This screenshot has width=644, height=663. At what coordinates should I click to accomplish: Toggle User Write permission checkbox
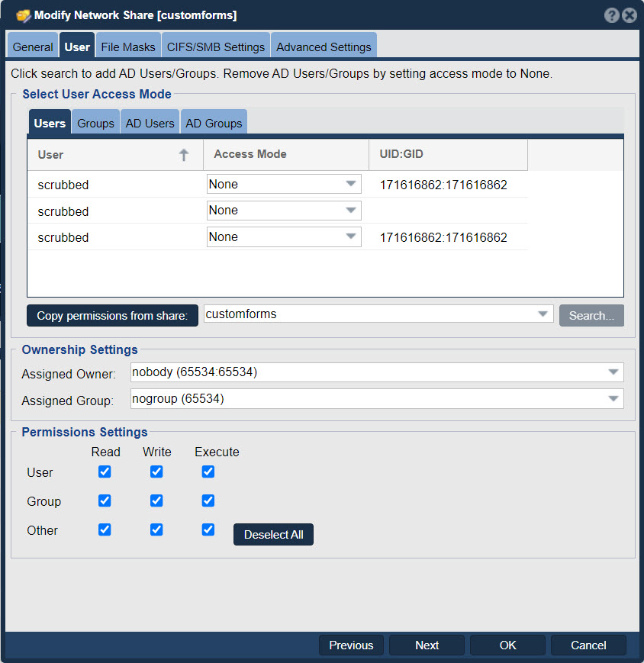(x=156, y=472)
